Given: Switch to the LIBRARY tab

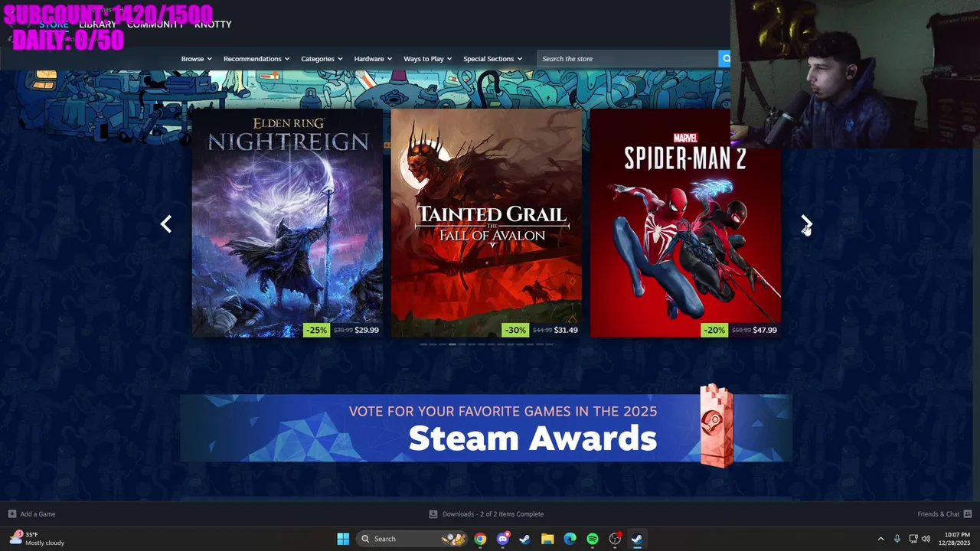Looking at the screenshot, I should coord(97,24).
